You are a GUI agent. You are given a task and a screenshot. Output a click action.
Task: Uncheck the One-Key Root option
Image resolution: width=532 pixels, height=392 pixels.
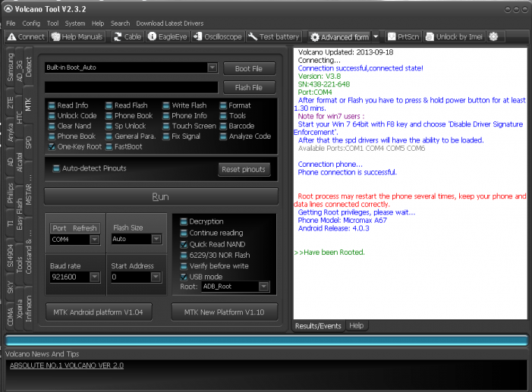[x=52, y=146]
